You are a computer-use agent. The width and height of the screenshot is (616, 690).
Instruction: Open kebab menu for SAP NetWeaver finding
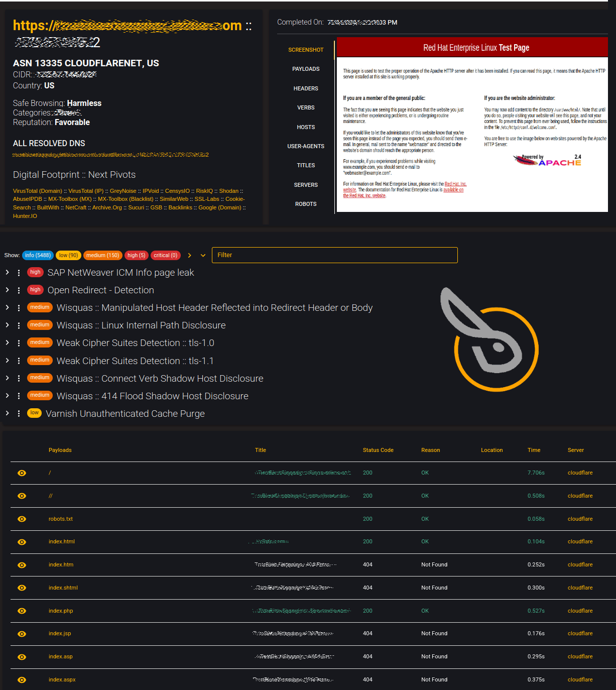pos(19,273)
